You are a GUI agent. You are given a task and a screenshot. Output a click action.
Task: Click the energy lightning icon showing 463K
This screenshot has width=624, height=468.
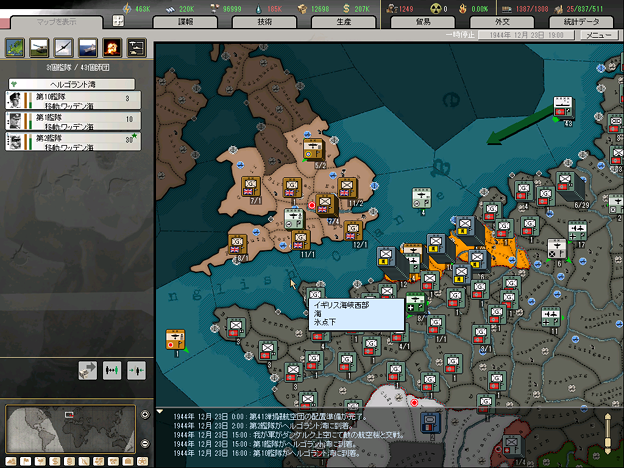pos(127,8)
